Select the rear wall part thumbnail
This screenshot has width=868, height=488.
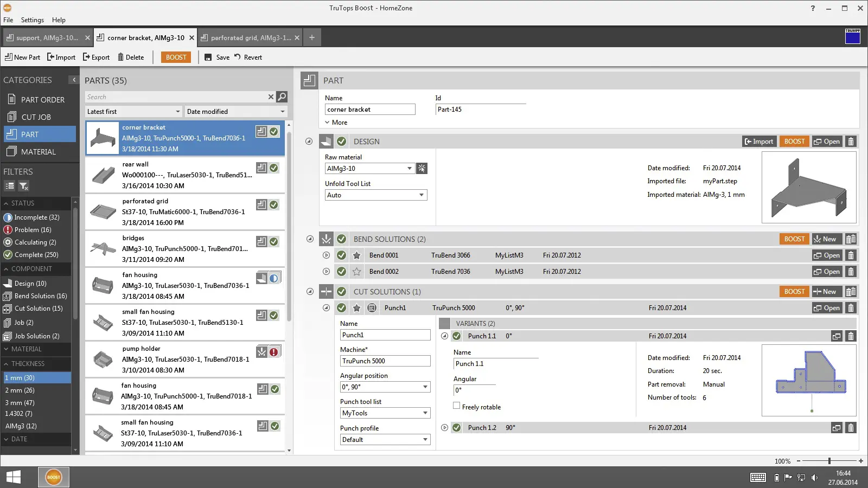coord(103,175)
